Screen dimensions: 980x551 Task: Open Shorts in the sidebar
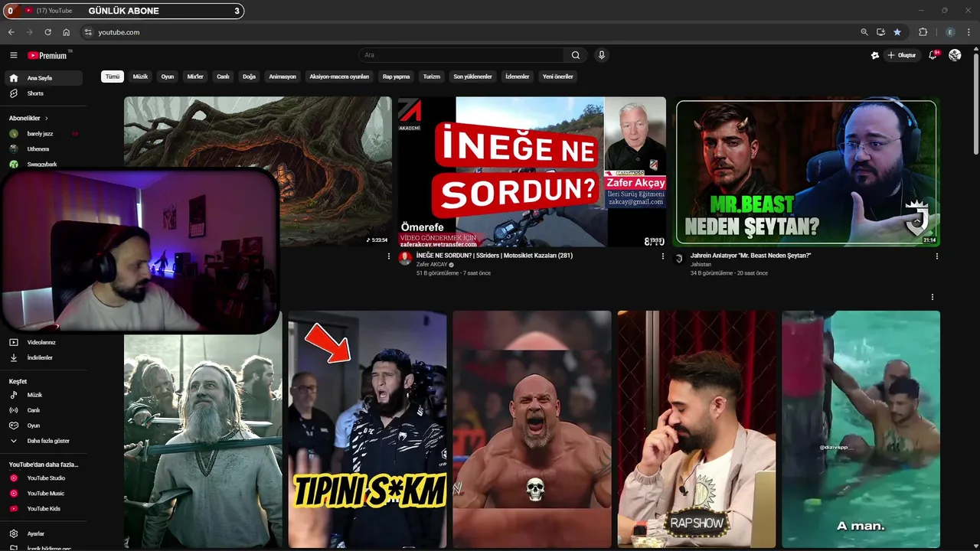pyautogui.click(x=43, y=93)
